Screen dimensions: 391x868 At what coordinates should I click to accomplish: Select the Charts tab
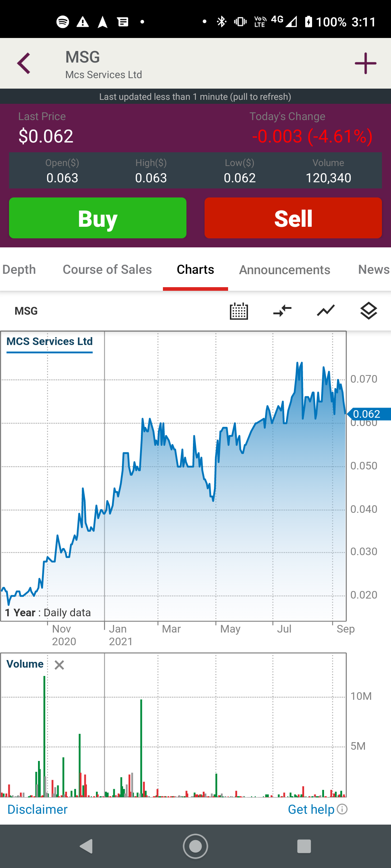(195, 269)
